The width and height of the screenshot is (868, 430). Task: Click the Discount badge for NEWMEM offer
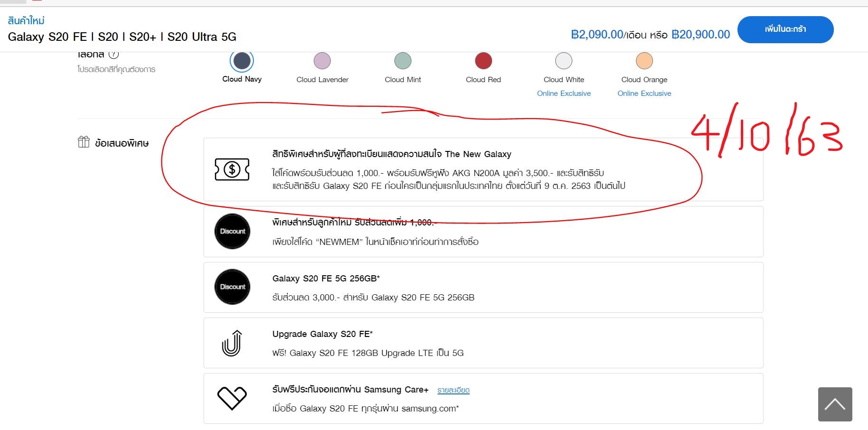(233, 232)
